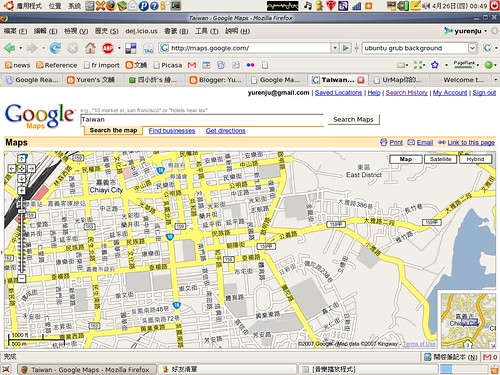Image resolution: width=500 pixels, height=375 pixels.
Task: Click the Link to this page link
Action: coord(471,142)
